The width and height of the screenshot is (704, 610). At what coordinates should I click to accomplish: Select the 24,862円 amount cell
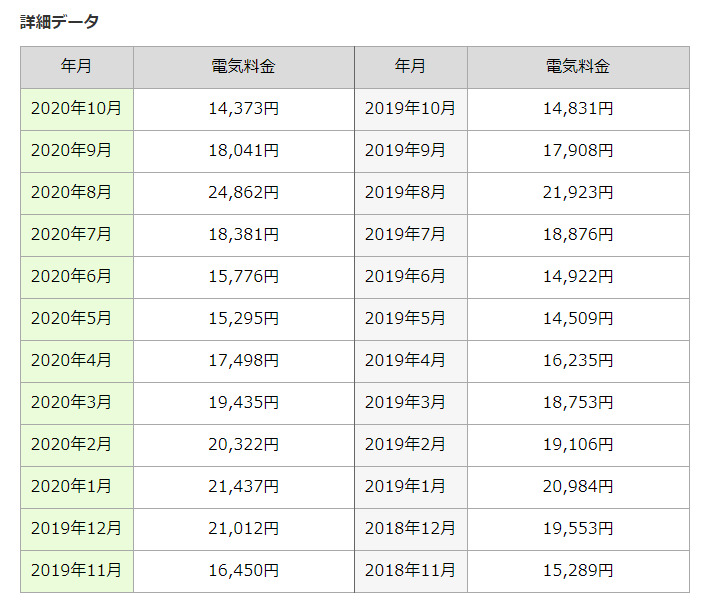point(243,193)
